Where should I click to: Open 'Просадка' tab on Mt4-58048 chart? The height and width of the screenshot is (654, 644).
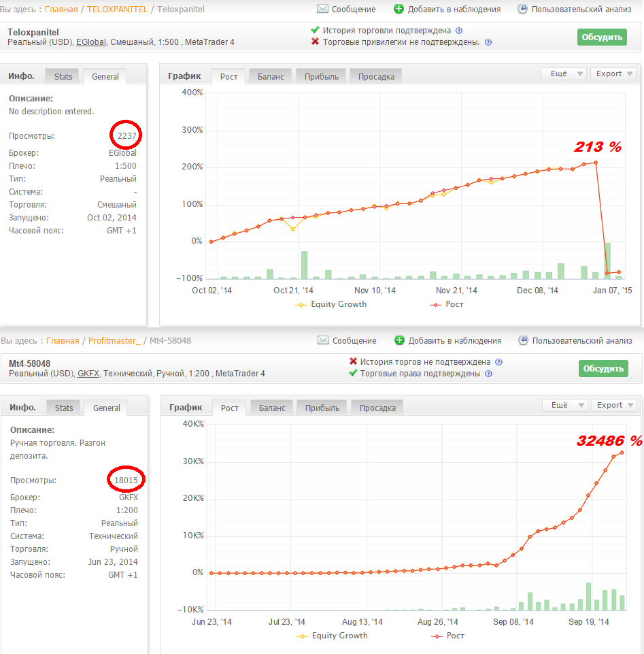pos(377,408)
